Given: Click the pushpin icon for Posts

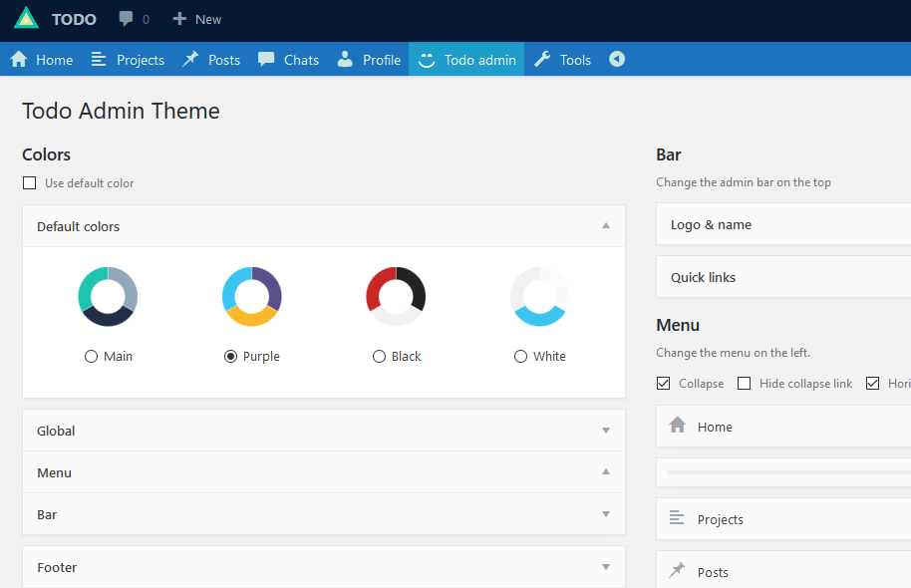Looking at the screenshot, I should (190, 60).
